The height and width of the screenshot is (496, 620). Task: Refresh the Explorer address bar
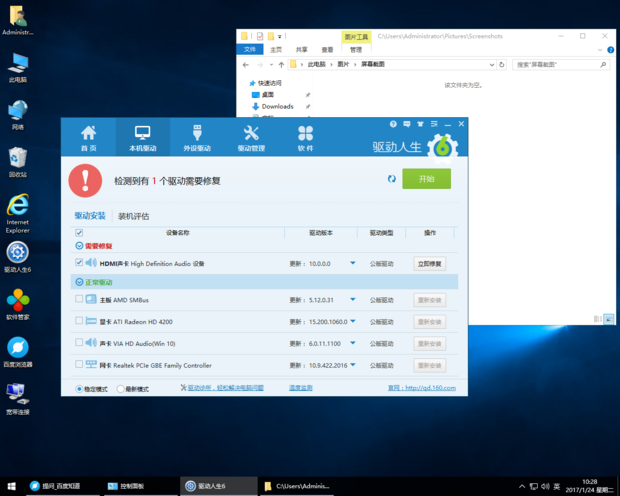tap(502, 64)
